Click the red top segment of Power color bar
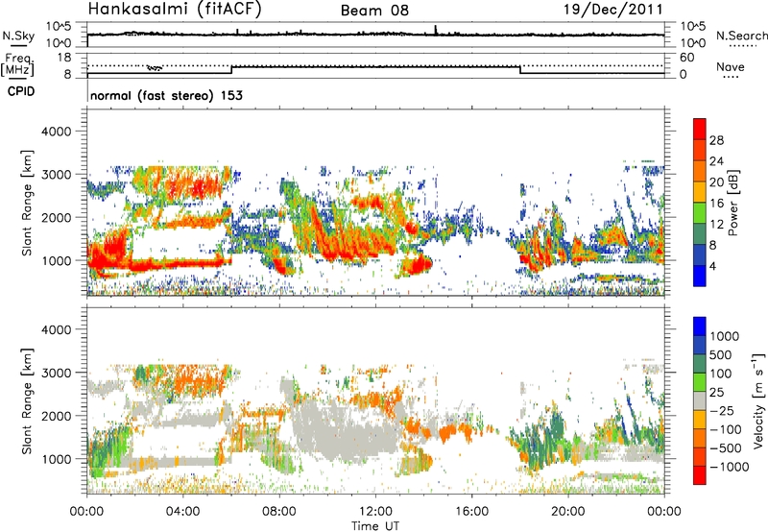Screen dimensions: 768x532 pos(700,130)
